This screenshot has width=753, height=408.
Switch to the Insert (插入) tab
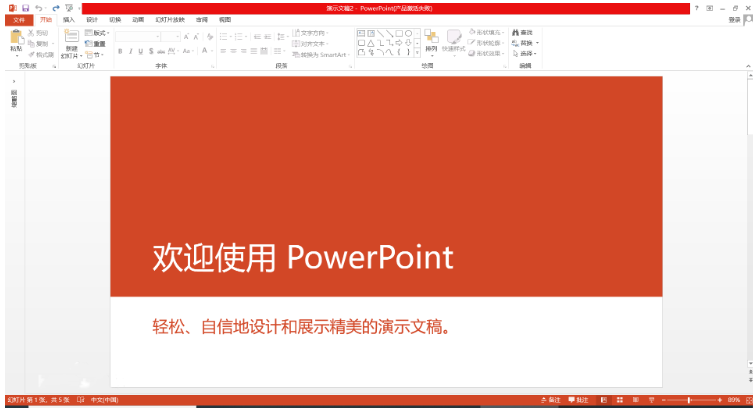68,19
